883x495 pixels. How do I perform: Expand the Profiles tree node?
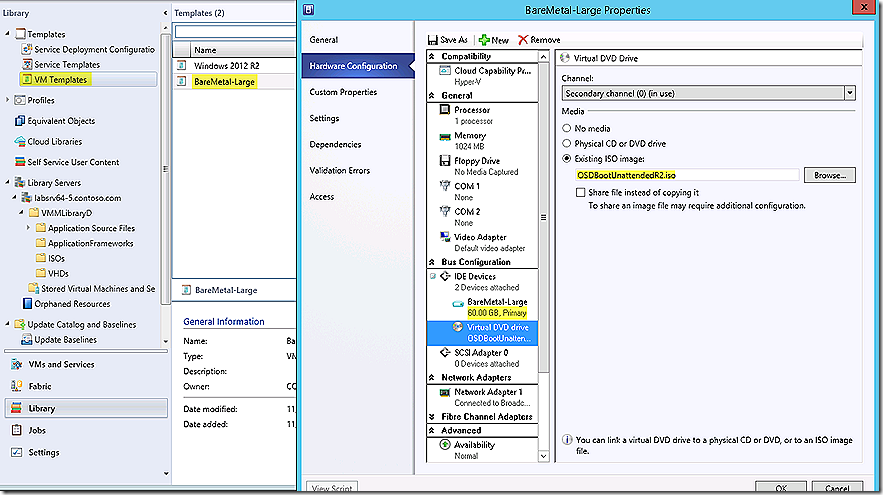point(7,100)
